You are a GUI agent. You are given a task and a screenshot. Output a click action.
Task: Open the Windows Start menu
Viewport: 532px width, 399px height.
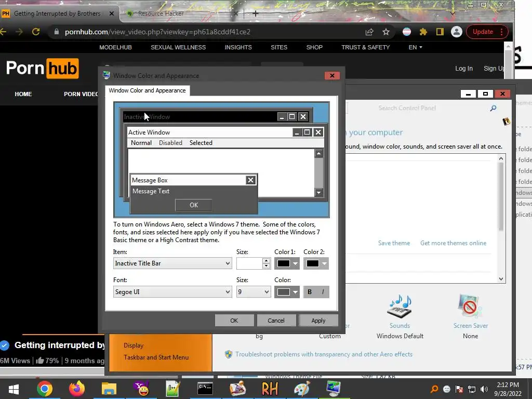[x=14, y=389]
